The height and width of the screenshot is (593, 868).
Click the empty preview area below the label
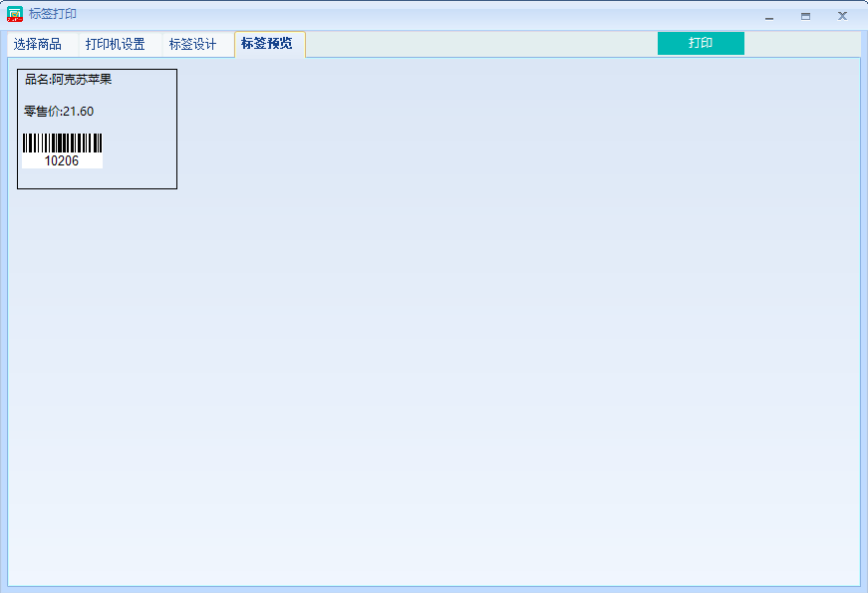coord(429,379)
